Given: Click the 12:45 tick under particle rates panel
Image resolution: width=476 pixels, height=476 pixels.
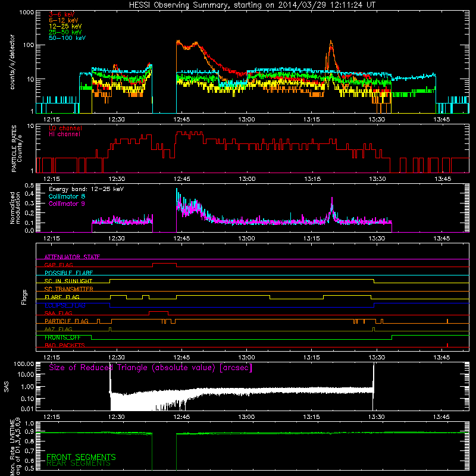Looking at the screenshot, I should (181, 179).
